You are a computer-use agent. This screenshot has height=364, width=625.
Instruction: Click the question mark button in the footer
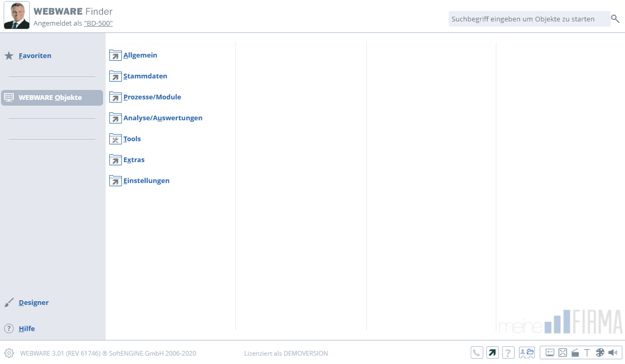508,353
